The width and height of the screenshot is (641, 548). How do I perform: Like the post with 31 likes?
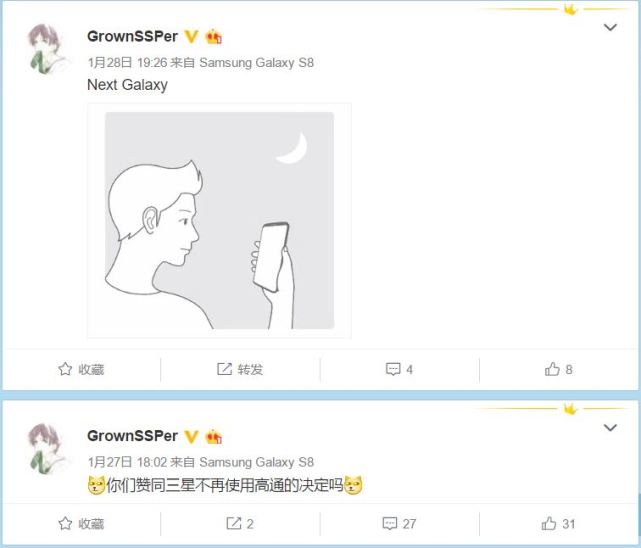tap(558, 523)
